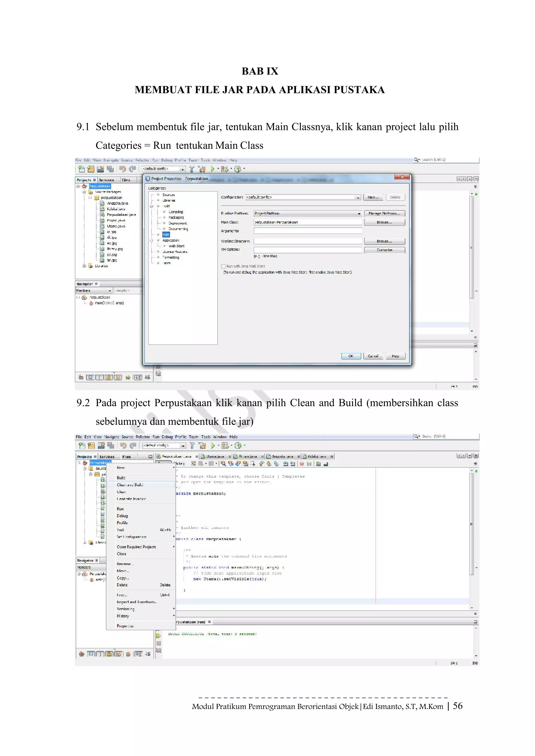The image size is (535, 756).
Task: Open Run Project arrow dropdown above context menu
Action: click(x=219, y=446)
